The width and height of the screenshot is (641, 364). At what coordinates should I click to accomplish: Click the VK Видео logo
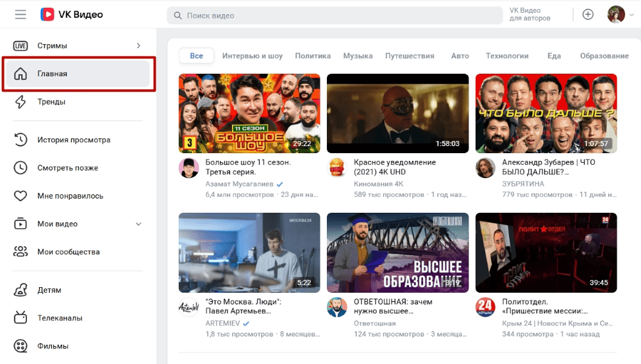point(72,15)
